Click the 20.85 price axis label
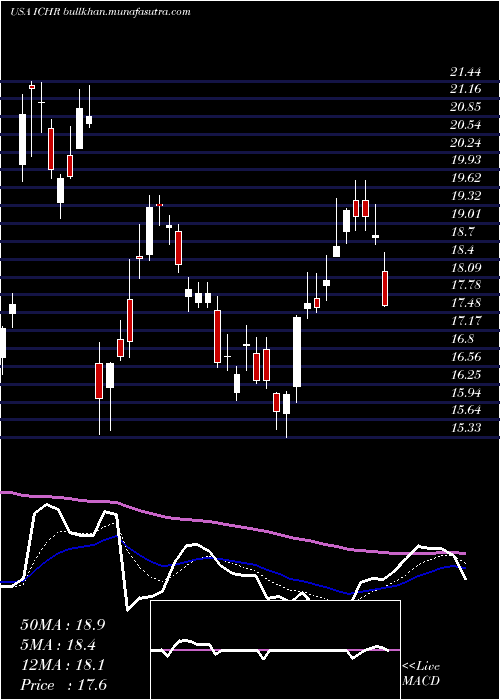The image size is (500, 700). pyautogui.click(x=466, y=107)
